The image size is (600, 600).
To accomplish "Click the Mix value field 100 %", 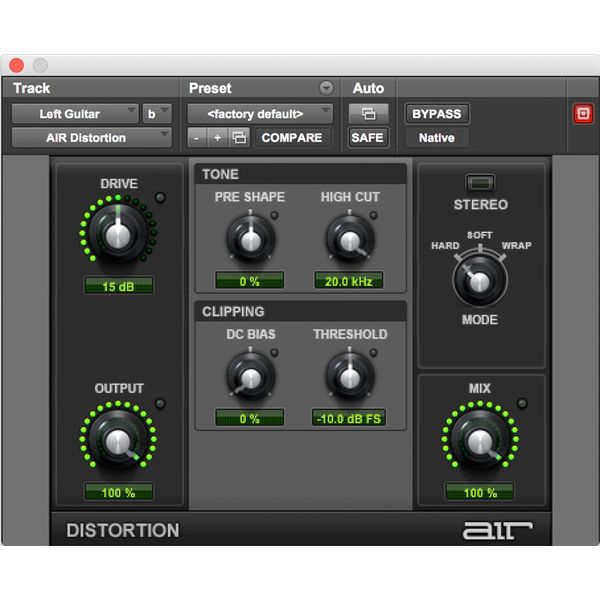I will (480, 492).
